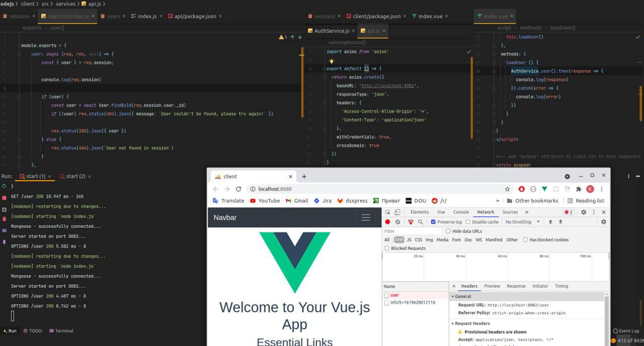Uncheck the Preserve log checkbox
Image resolution: width=644 pixels, height=346 pixels.
pos(433,222)
